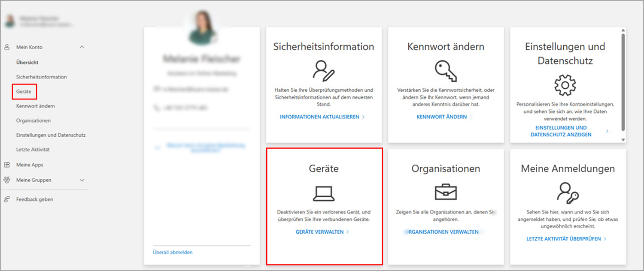
Task: Click LETZTE AKTIVITÄT ÜBERPRÜFEN link
Action: click(x=564, y=239)
